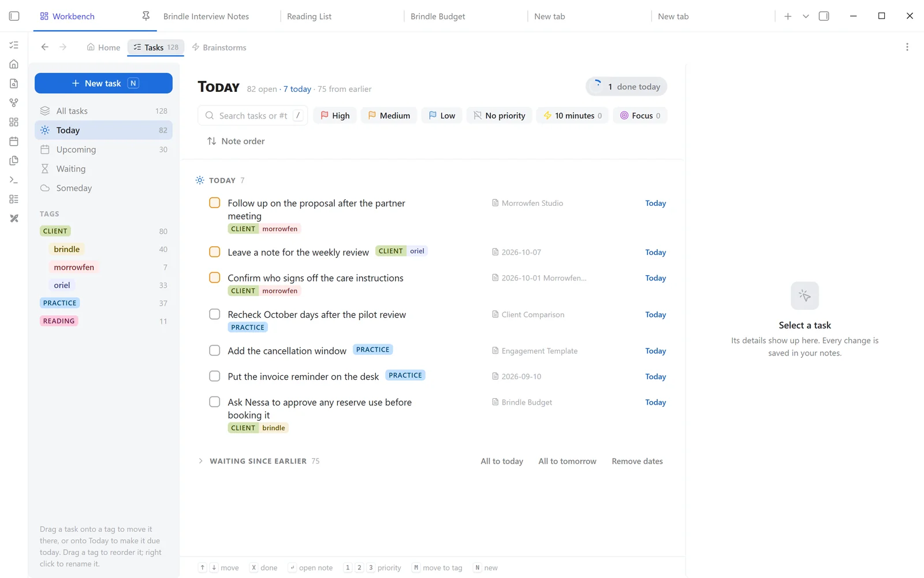Check off Put the invoice reminder task

click(214, 376)
